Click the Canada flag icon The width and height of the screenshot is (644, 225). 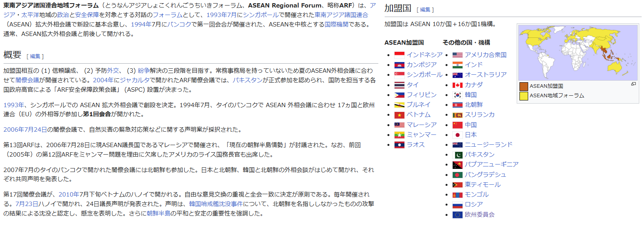(x=457, y=85)
